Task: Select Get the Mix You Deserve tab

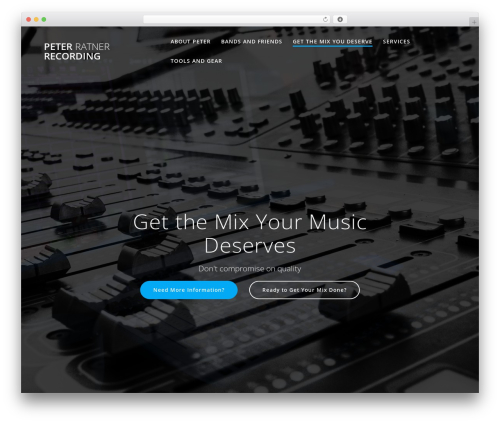Action: (x=332, y=42)
